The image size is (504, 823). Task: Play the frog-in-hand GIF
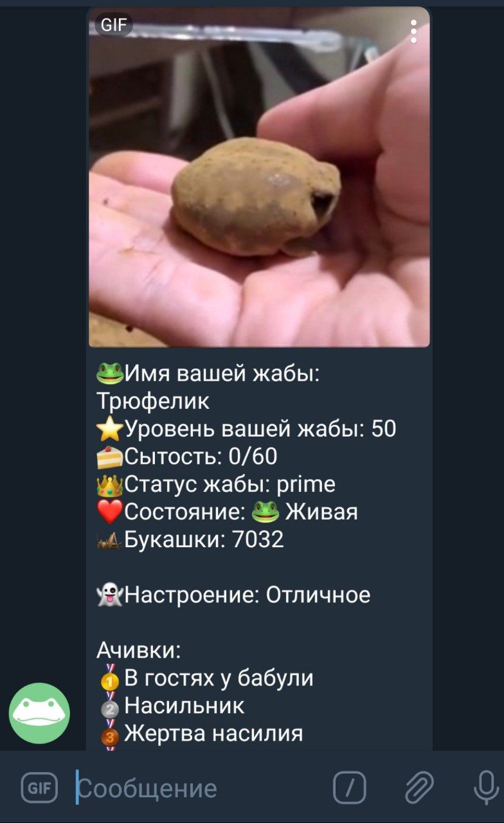pyautogui.click(x=259, y=177)
